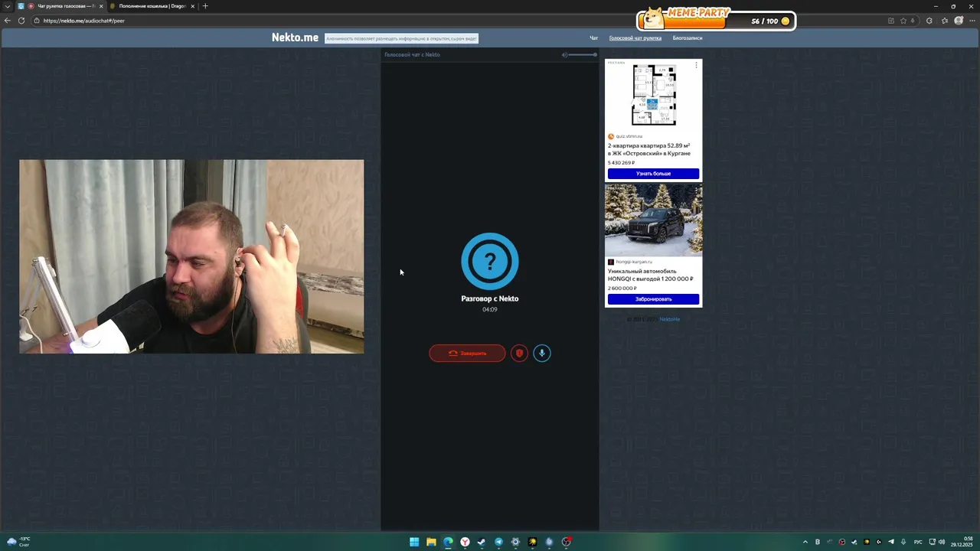Open Блогозаписи menu item
This screenshot has height=551, width=980.
[x=688, y=37]
